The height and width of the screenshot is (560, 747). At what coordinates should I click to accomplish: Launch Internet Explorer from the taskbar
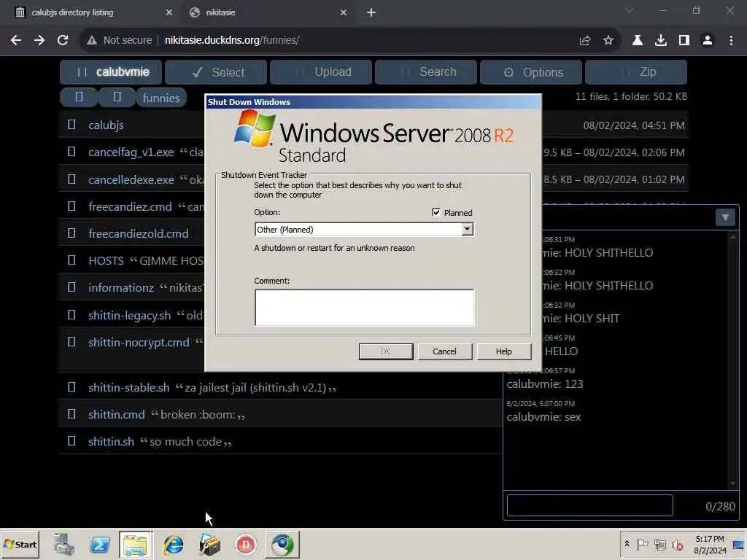[x=173, y=544]
